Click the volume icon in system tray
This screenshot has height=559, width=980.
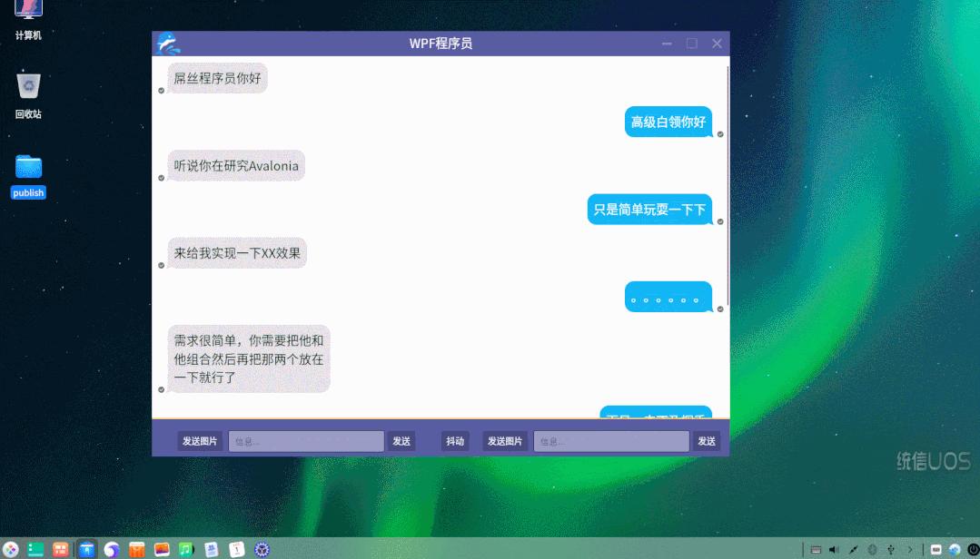(x=834, y=549)
